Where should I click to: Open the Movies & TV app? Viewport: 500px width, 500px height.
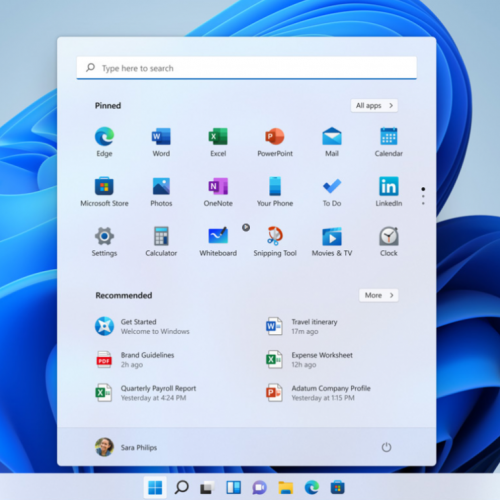pos(332,242)
